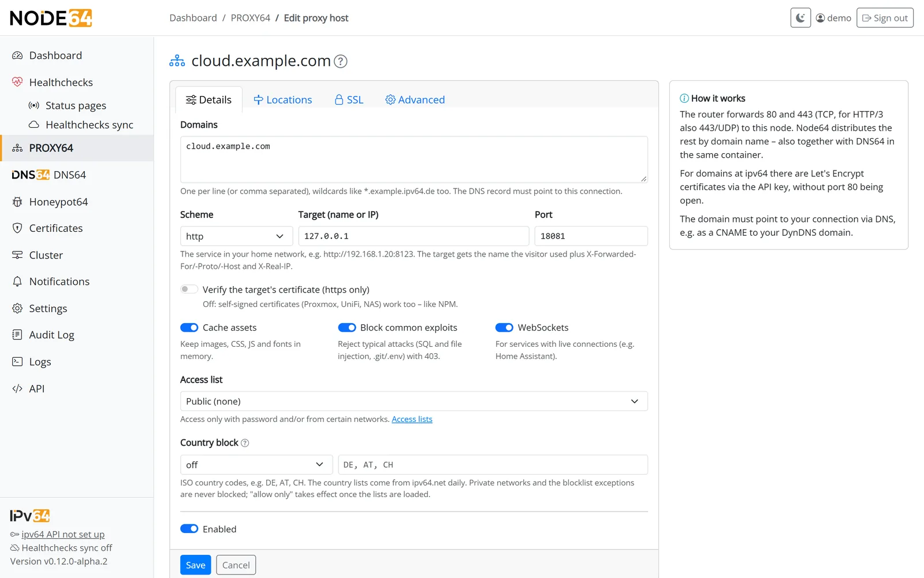Screen dimensions: 924x578
Task: Click the Healthchecks sync cloud icon
Action: pos(34,124)
